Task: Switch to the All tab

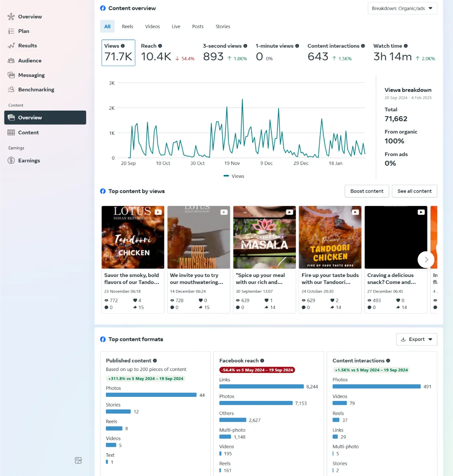Action: coord(107,27)
